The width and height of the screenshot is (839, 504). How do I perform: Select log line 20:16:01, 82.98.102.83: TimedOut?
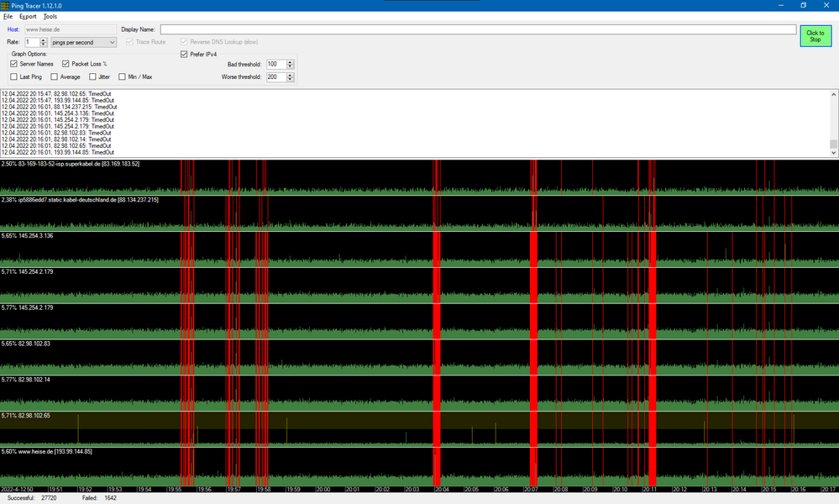56,133
